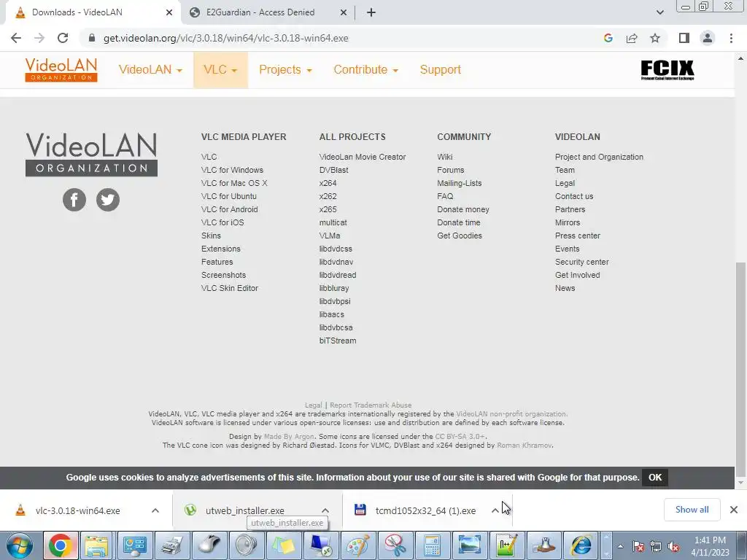Open Calculator from the taskbar
747x560 pixels.
click(x=432, y=545)
